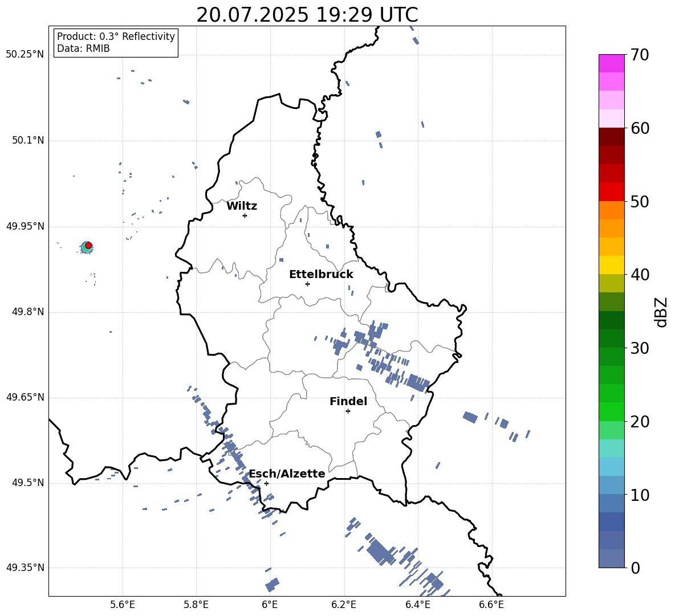
Task: Click the red high-reflectivity echo dot
Action: coord(88,245)
